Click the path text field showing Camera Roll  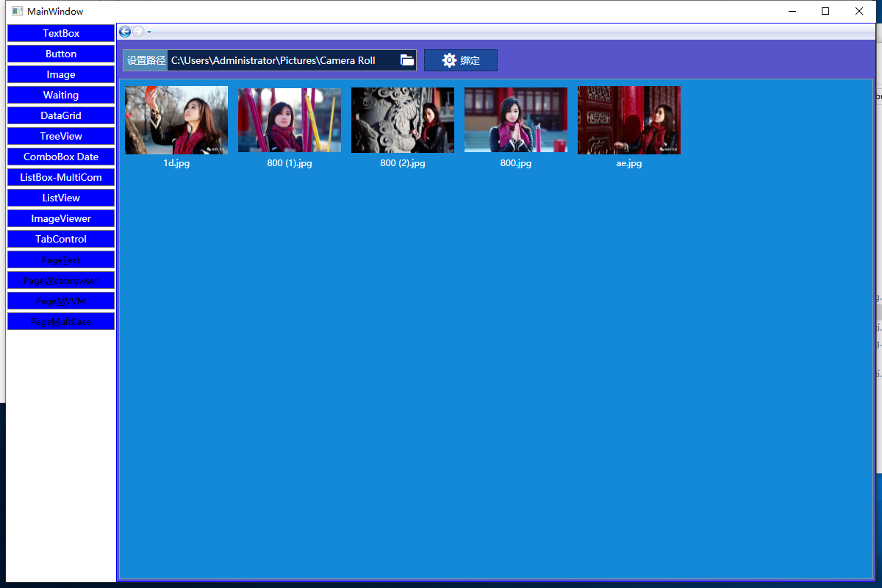284,60
